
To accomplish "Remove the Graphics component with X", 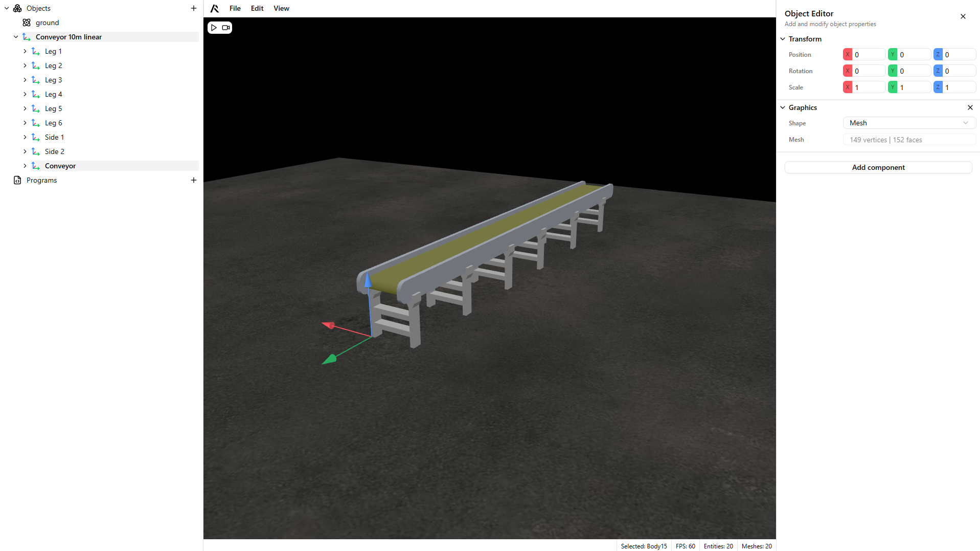I will [970, 107].
